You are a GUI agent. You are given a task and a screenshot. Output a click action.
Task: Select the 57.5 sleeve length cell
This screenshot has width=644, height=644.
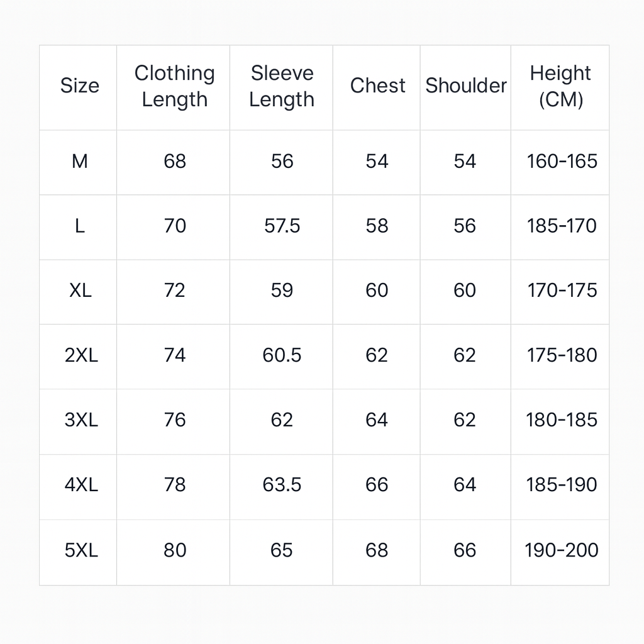(x=282, y=226)
